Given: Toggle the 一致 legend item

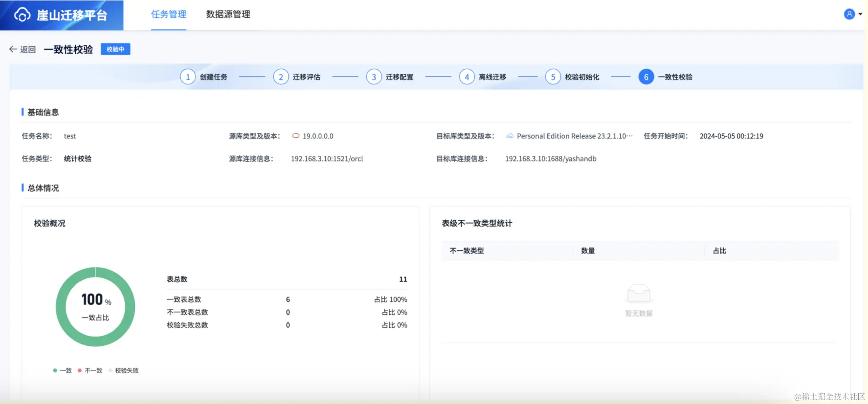Looking at the screenshot, I should click(62, 370).
